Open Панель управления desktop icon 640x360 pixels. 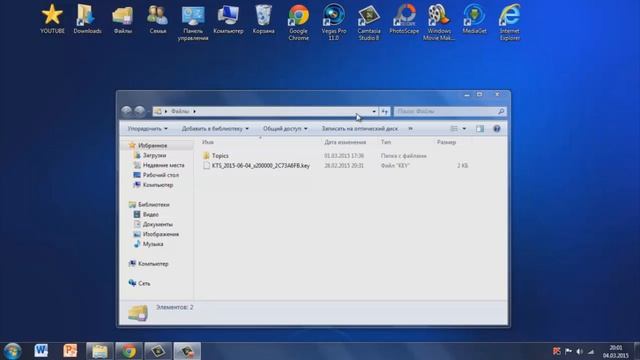193,22
